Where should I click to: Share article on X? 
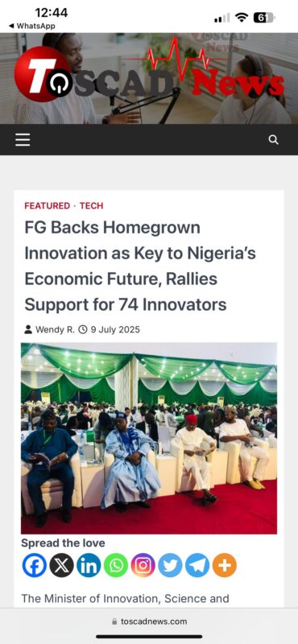62,565
